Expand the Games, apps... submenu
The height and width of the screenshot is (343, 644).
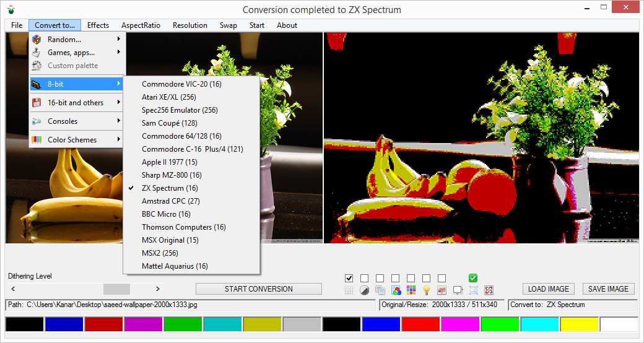pos(77,53)
